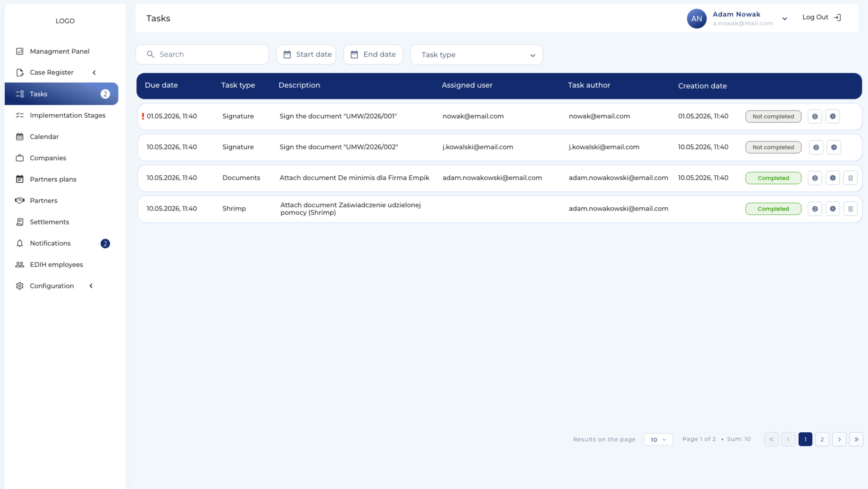The height and width of the screenshot is (489, 868).
Task: Click the arrow icon in the UMW/2026/002 row
Action: click(x=834, y=147)
